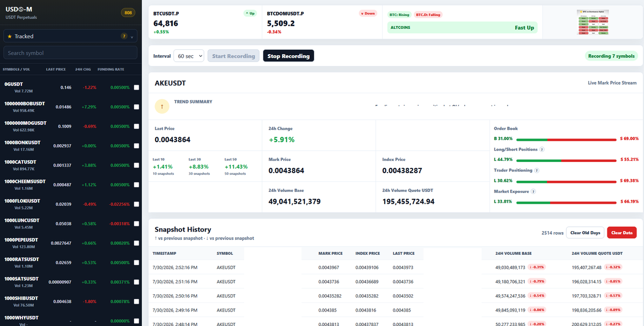The height and width of the screenshot is (326, 644).
Task: Click the BTC.D: Falling status pill
Action: (429, 14)
